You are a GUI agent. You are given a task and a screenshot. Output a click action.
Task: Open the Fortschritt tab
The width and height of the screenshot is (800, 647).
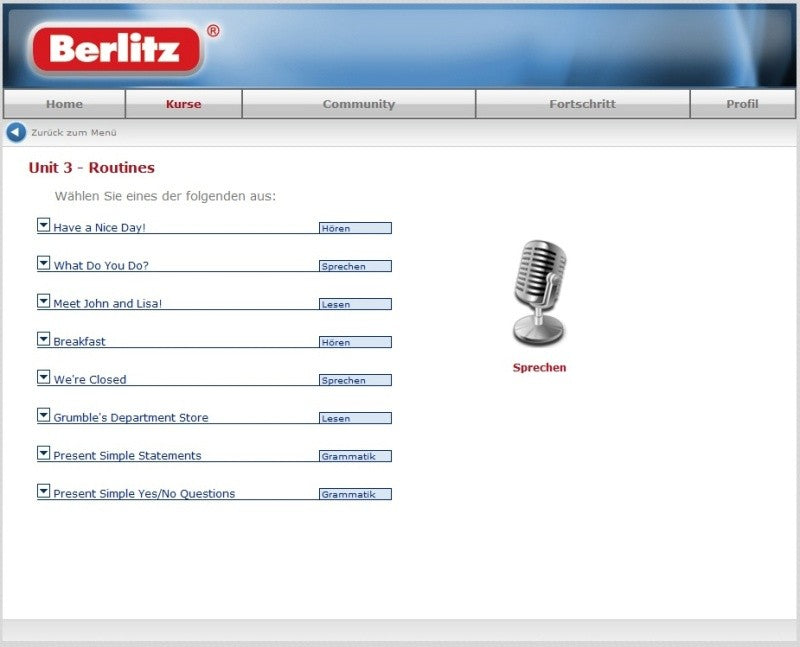point(583,104)
